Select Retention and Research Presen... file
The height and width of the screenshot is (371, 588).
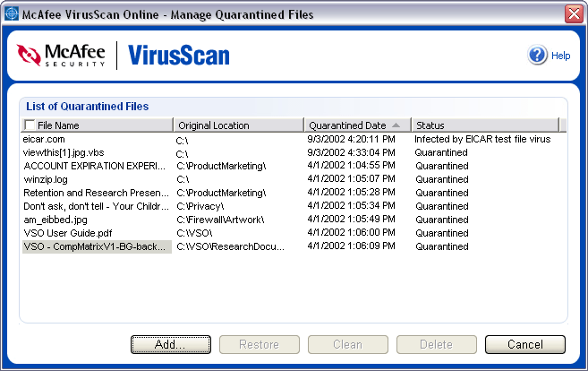pyautogui.click(x=96, y=193)
